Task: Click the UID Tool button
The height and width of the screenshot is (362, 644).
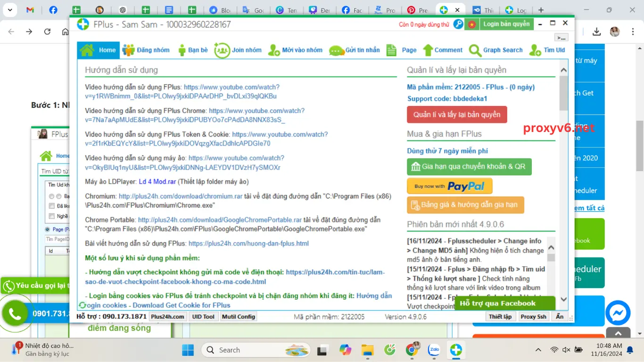Action: [x=203, y=317]
